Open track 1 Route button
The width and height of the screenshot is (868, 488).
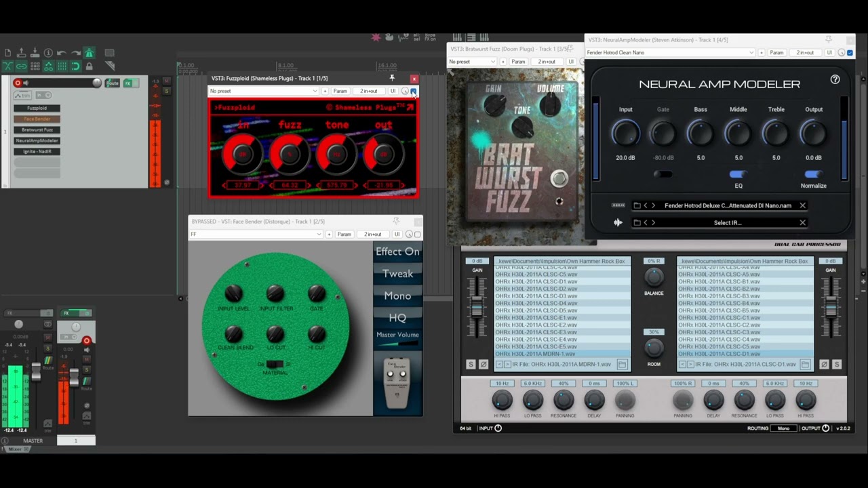click(112, 83)
